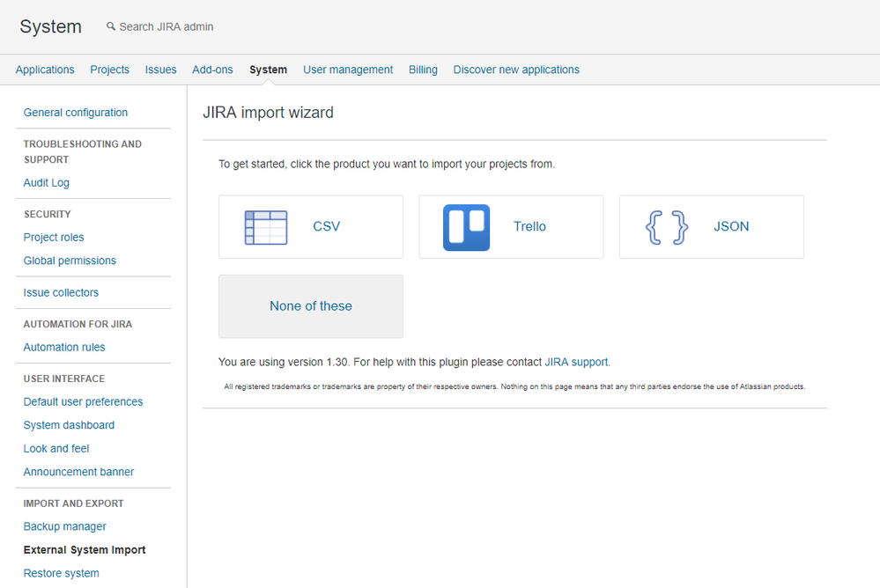The height and width of the screenshot is (588, 880).
Task: Open the Applications tab
Action: (45, 70)
